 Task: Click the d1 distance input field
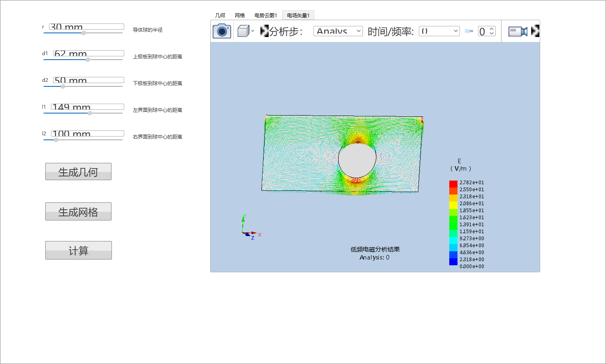point(88,53)
